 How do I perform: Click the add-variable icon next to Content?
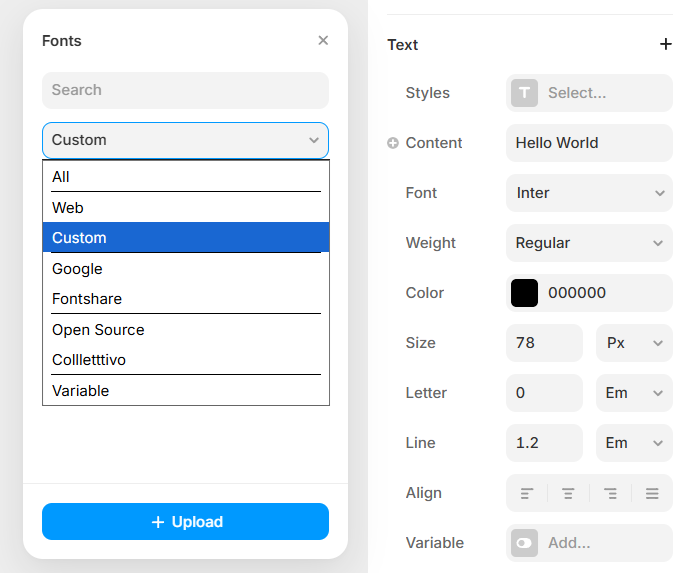(x=393, y=143)
